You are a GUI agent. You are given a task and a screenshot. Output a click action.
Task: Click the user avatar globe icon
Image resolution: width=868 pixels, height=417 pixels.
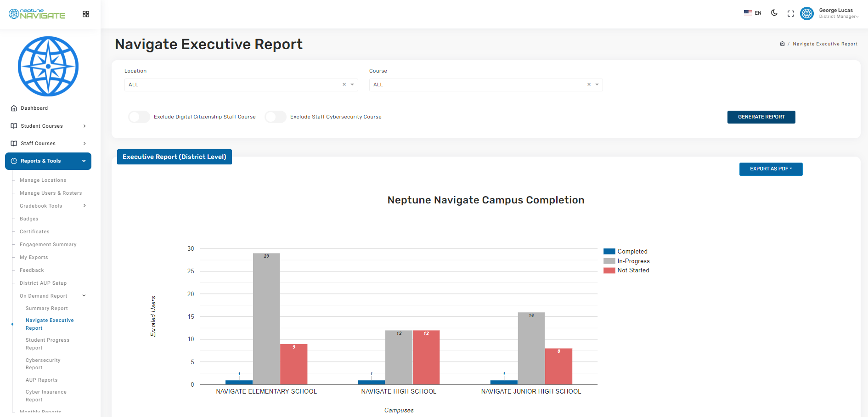[807, 13]
